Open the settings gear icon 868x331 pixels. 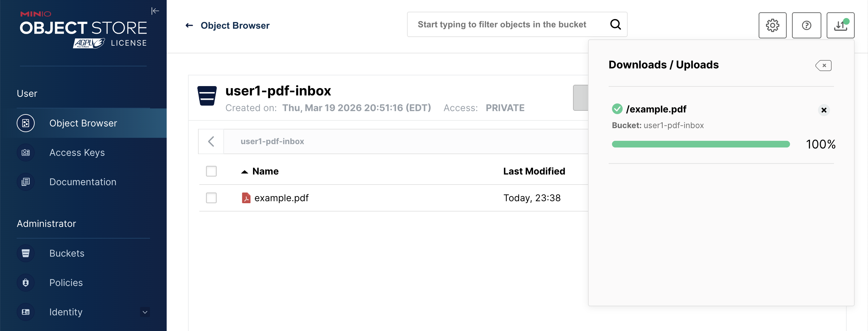tap(773, 25)
